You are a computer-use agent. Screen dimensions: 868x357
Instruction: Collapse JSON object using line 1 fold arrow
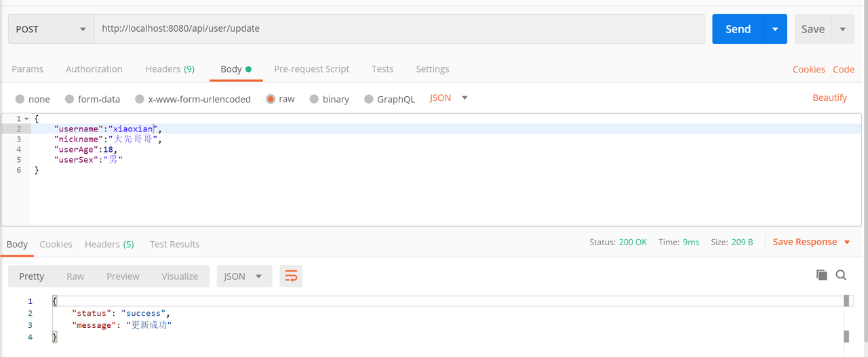(26, 119)
